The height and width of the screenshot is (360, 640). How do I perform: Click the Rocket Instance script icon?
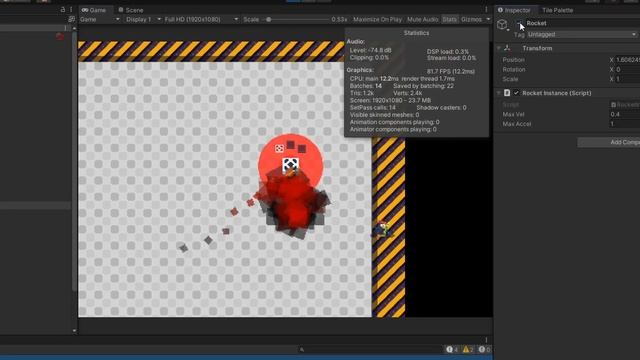point(507,93)
